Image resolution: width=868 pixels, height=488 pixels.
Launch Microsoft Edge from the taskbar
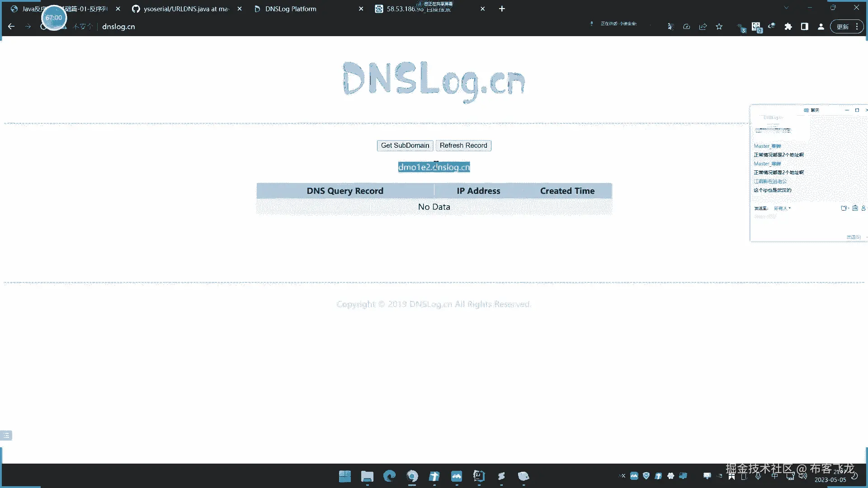click(389, 476)
